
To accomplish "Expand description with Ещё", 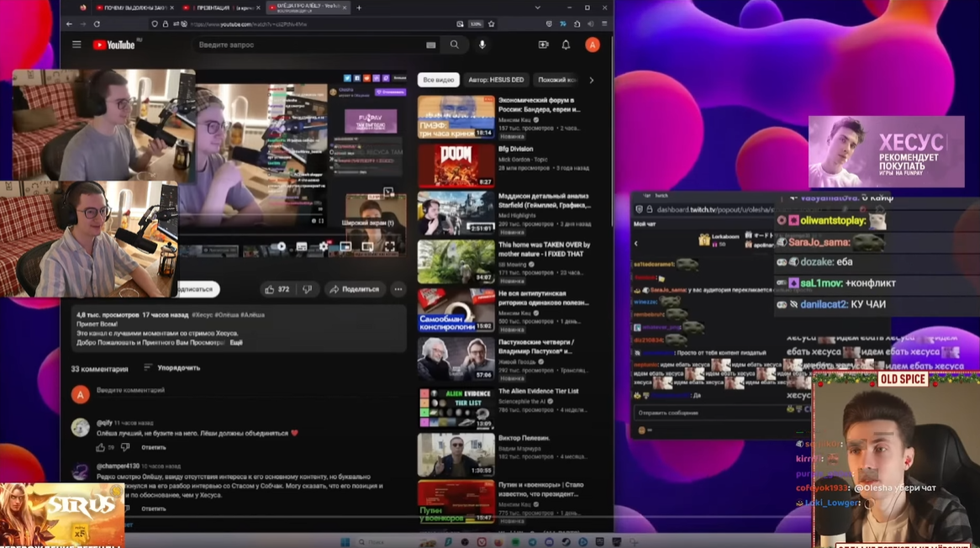I will coord(236,343).
